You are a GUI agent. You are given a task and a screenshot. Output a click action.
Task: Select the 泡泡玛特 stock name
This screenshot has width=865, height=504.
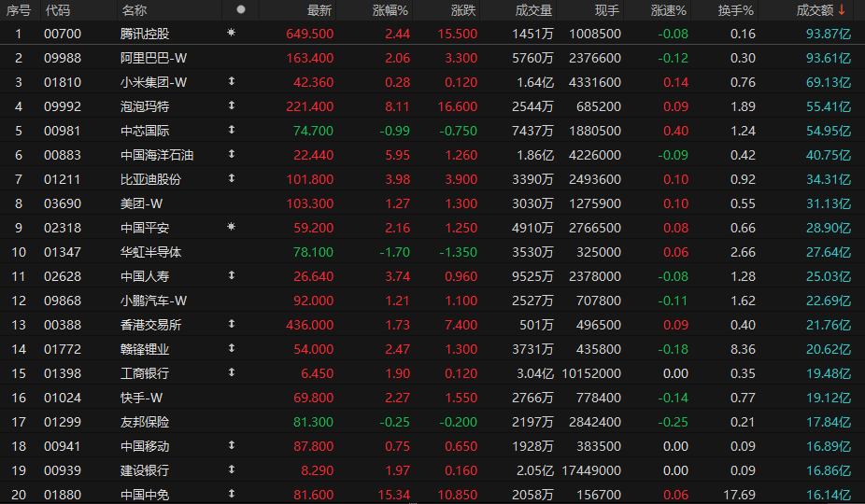pyautogui.click(x=145, y=106)
